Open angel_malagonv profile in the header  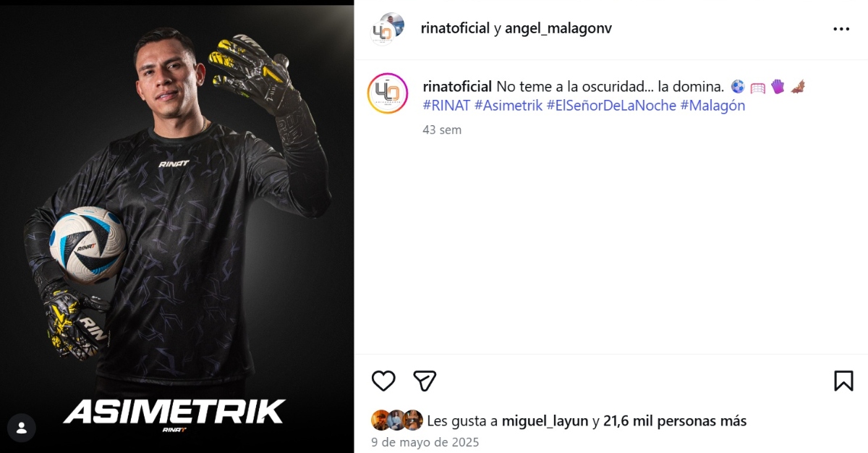pyautogui.click(x=558, y=28)
